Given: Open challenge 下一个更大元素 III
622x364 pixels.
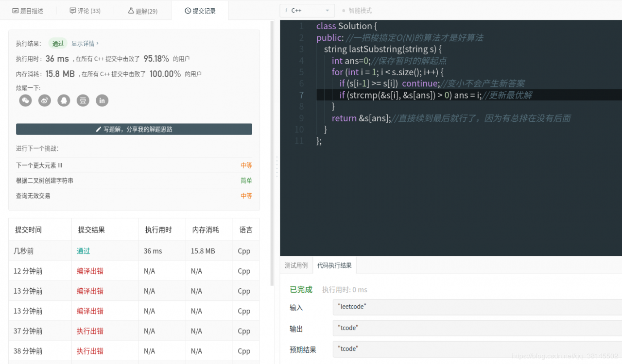Looking at the screenshot, I should click(39, 165).
